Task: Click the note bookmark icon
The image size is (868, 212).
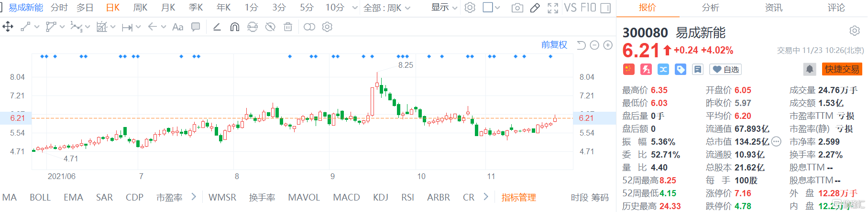Action: click(698, 69)
